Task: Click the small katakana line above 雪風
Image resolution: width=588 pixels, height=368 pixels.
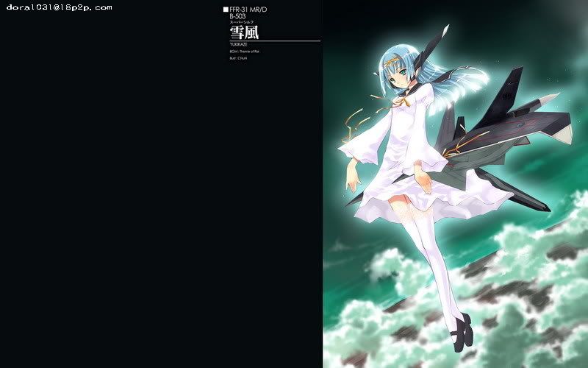Action: (242, 22)
